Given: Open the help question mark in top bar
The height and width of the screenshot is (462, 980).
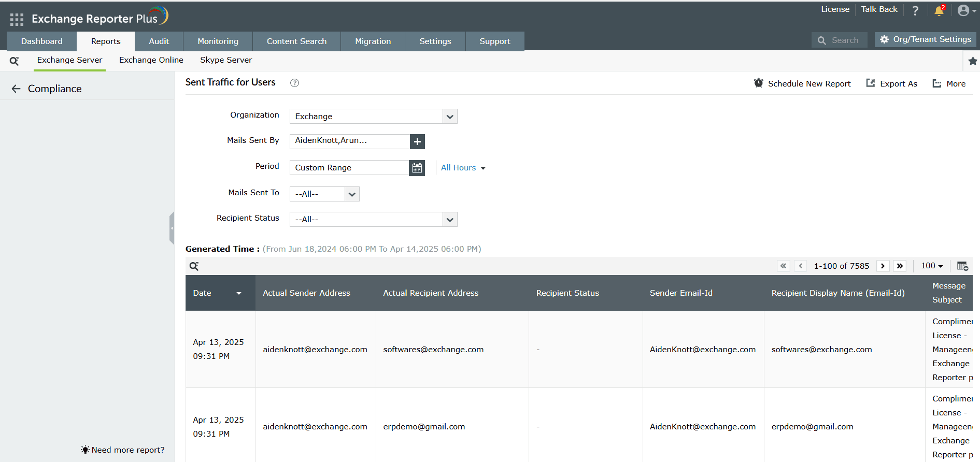Looking at the screenshot, I should [915, 10].
